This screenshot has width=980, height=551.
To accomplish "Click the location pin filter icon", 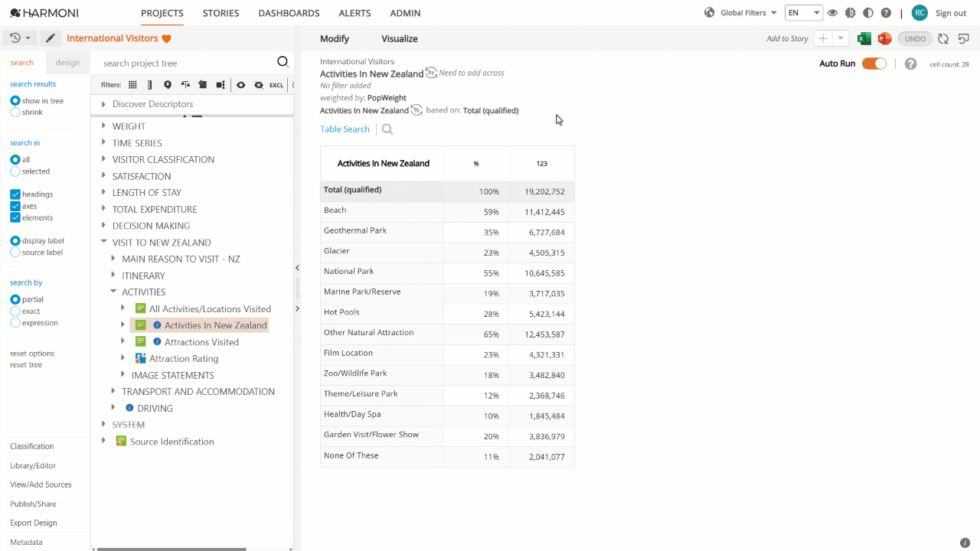I will click(168, 85).
